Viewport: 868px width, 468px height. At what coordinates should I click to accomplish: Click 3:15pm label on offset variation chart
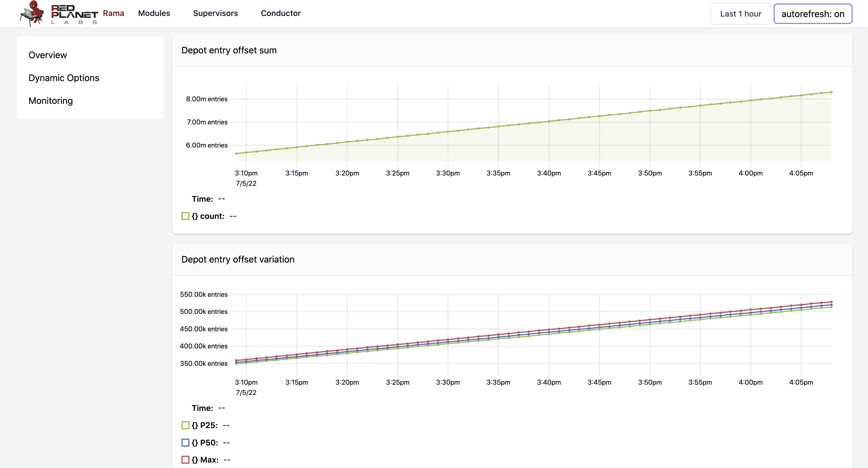point(296,382)
